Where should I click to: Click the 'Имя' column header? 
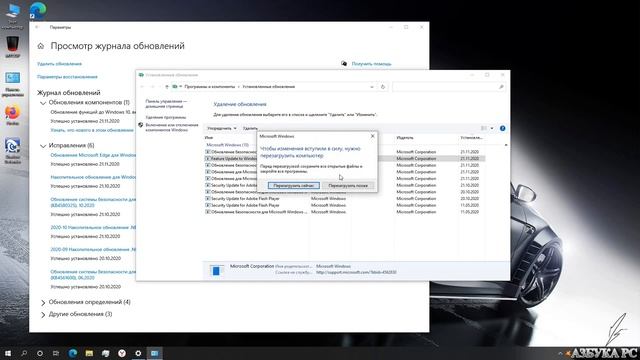click(209, 138)
